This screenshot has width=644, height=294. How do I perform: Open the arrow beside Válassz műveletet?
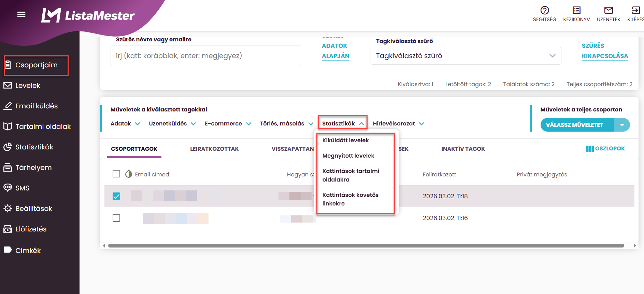(x=622, y=125)
